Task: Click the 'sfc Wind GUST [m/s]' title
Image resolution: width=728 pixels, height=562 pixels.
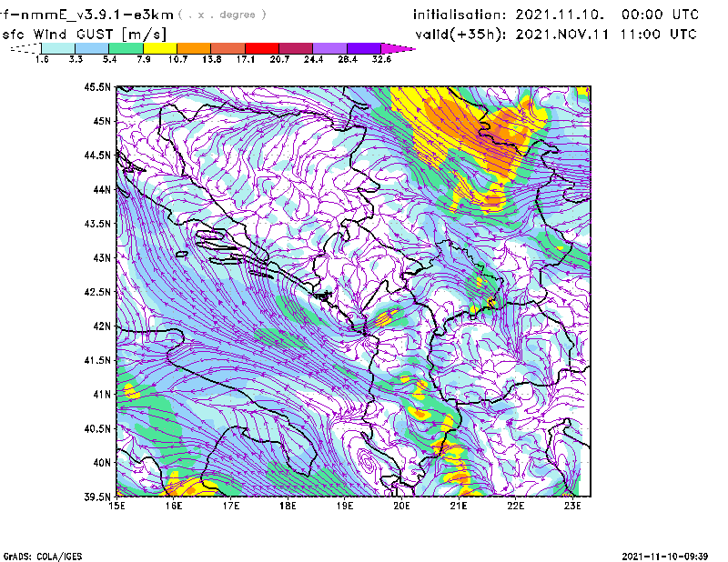Action: pyautogui.click(x=84, y=35)
